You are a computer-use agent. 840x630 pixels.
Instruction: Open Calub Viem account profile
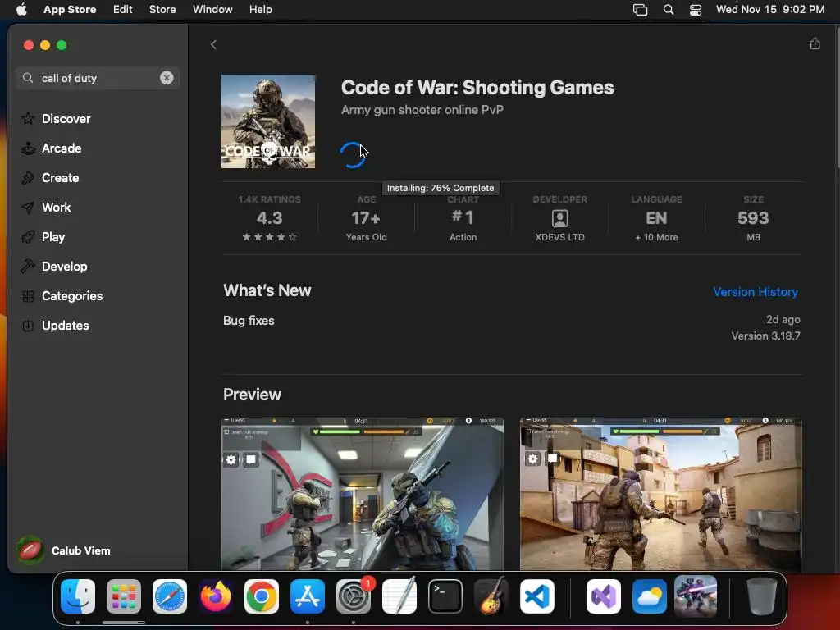pyautogui.click(x=63, y=550)
